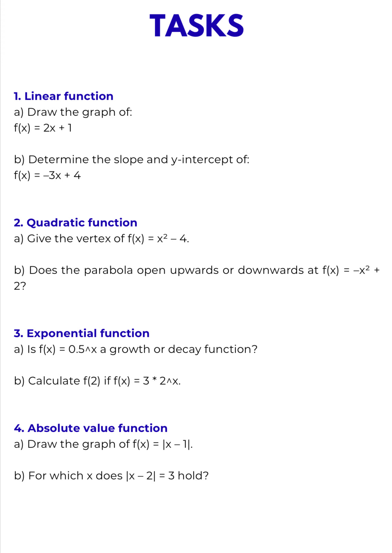Click the TASKS title at the top
The width and height of the screenshot is (392, 553).
196,26
